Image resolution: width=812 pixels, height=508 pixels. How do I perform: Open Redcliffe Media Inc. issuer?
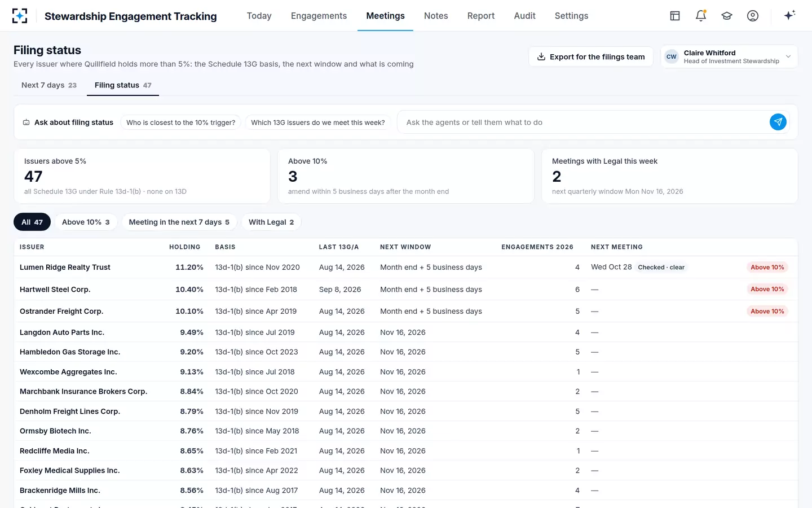click(x=55, y=451)
